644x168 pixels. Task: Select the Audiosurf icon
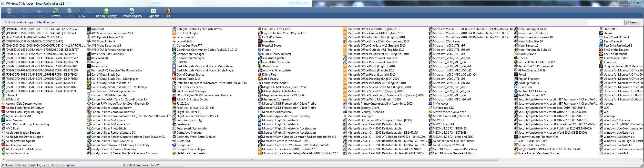(x=89, y=29)
